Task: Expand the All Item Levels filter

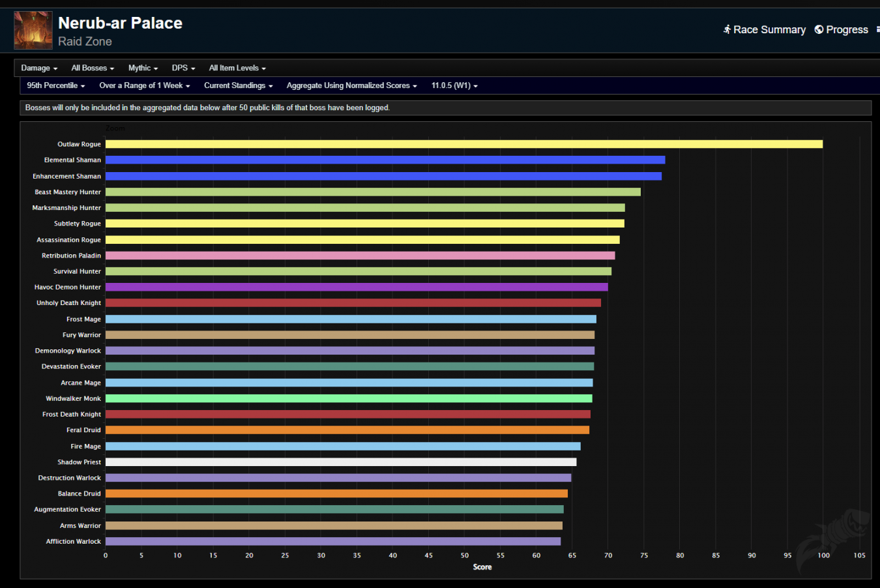Action: 237,68
